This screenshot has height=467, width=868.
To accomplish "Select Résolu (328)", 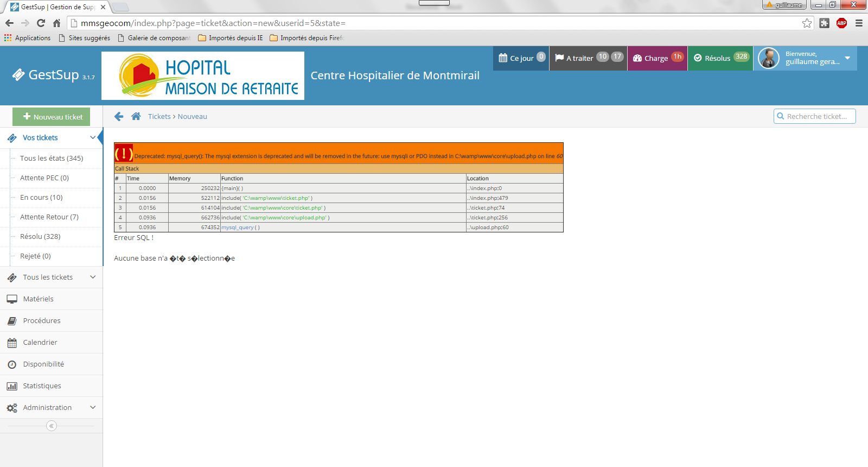I will [40, 236].
